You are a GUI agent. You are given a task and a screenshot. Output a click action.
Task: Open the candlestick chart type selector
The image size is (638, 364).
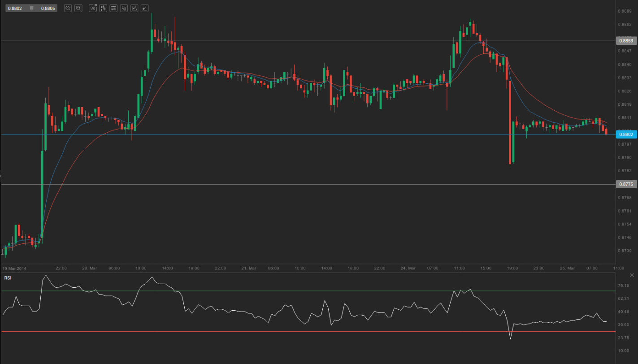(103, 8)
